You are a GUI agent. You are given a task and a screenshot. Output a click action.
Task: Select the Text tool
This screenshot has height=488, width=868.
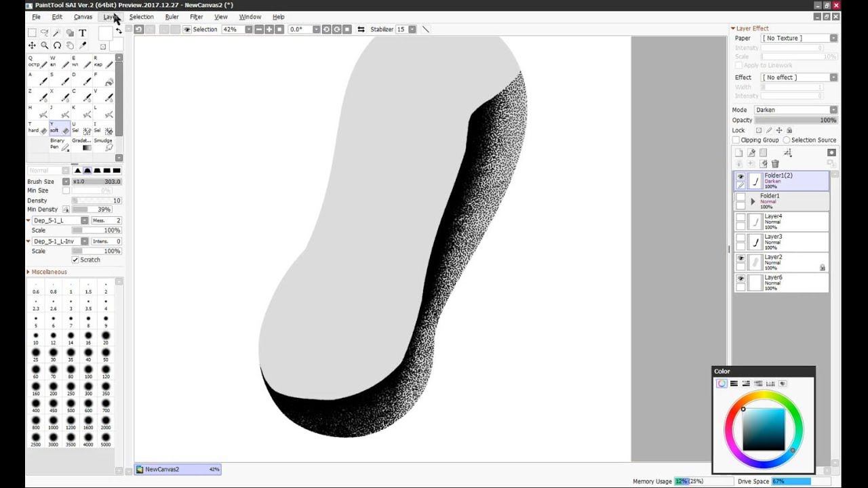(83, 33)
